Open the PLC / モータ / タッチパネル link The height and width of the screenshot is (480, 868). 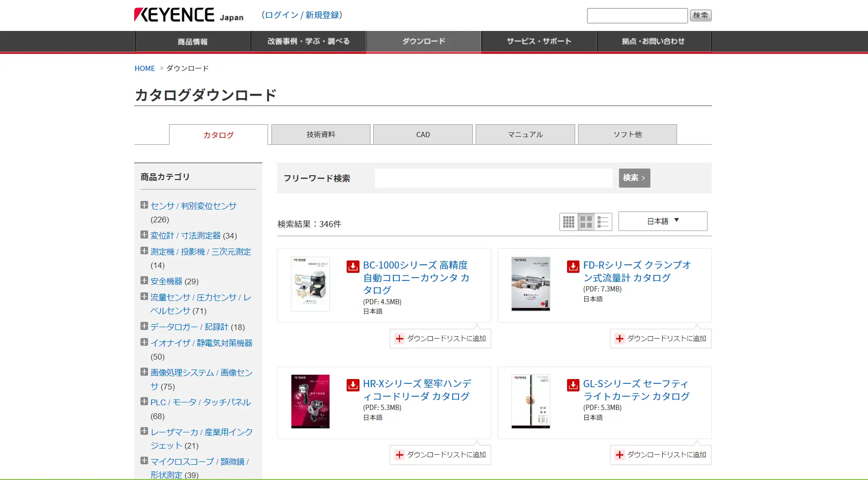pos(200,402)
